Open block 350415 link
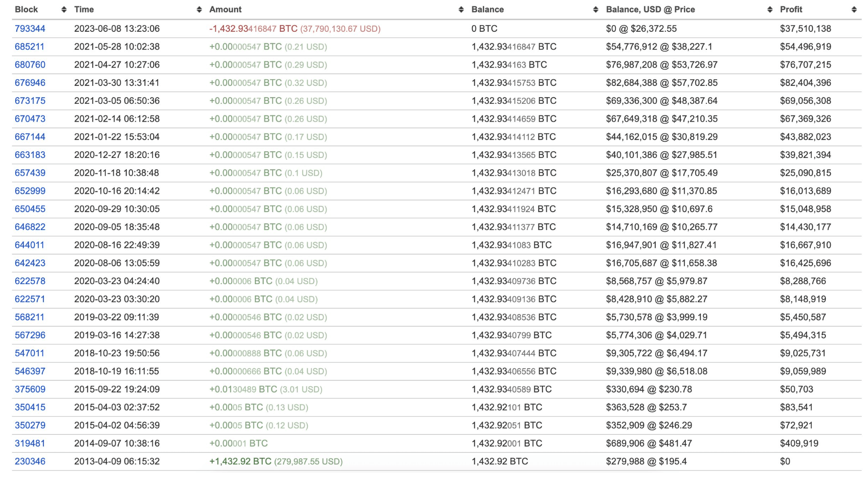The width and height of the screenshot is (868, 477). pos(30,407)
